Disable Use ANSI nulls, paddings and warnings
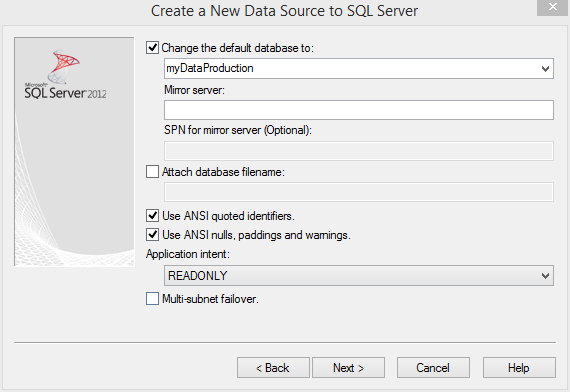 tap(152, 235)
